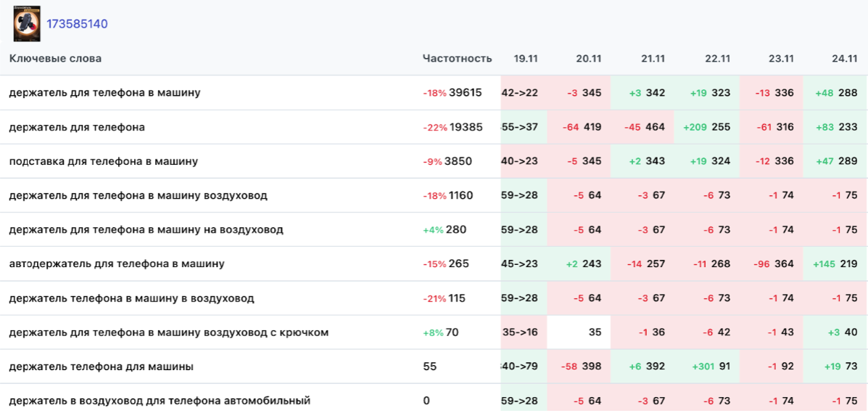This screenshot has height=413, width=868.
Task: Click keyword 'автодержатель для телефона в машину'
Action: click(x=117, y=264)
